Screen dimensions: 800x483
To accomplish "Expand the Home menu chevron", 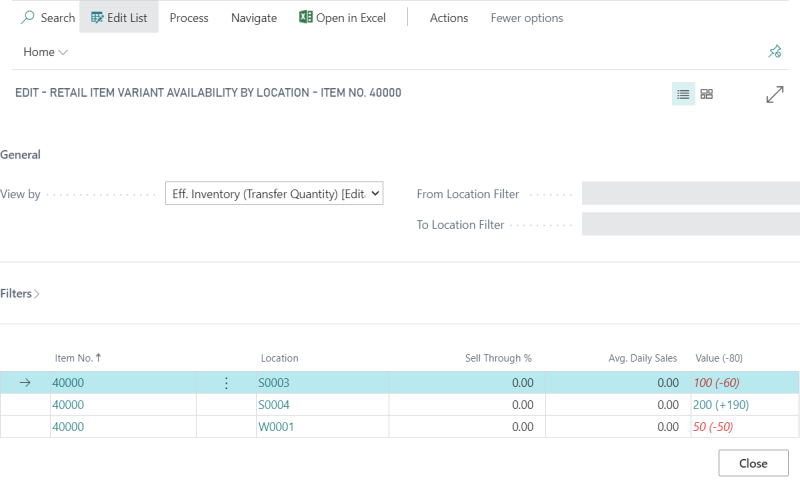I will [64, 52].
